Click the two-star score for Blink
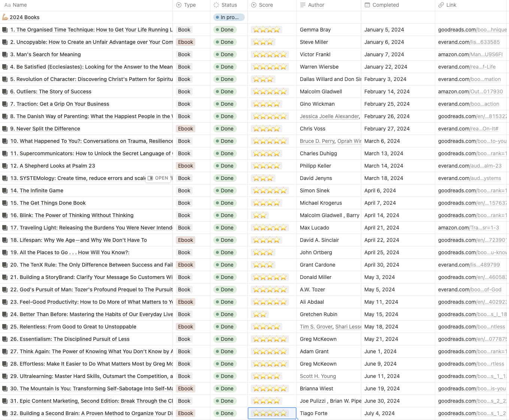This screenshot has height=420, width=509. (x=260, y=215)
